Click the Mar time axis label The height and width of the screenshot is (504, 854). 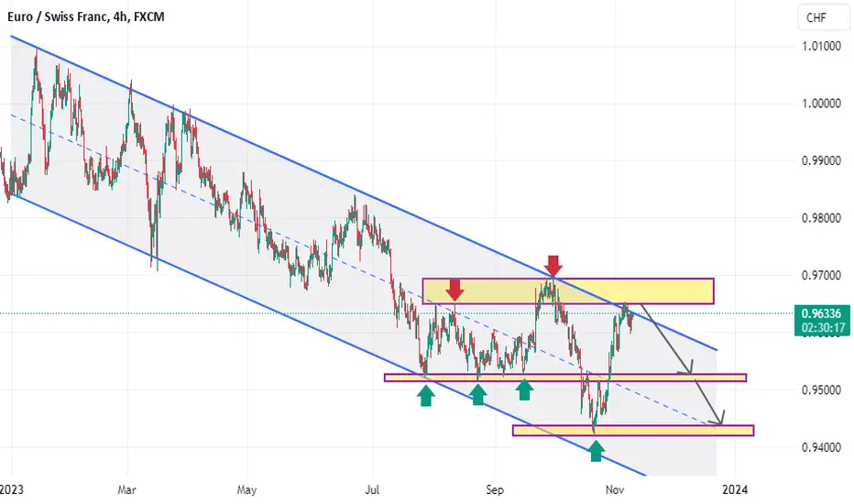coord(126,490)
